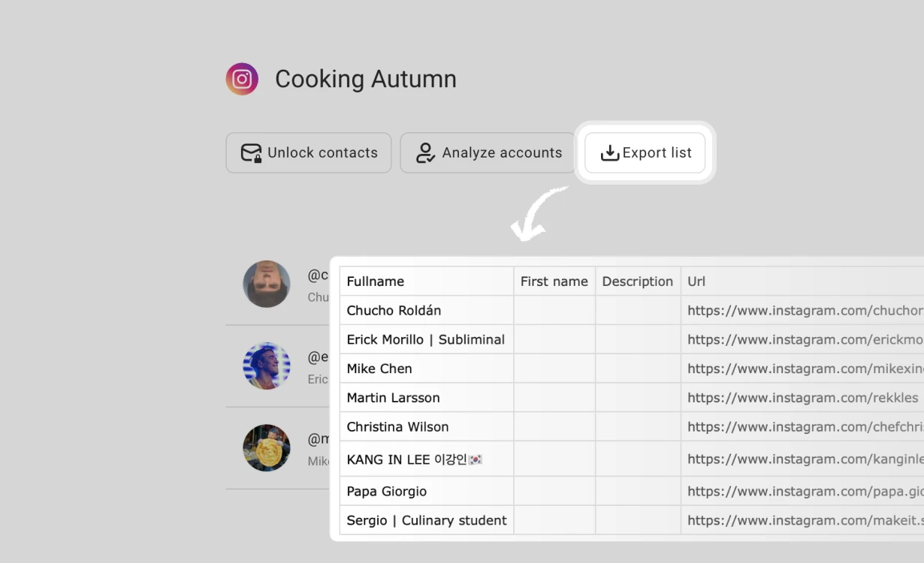924x563 pixels.
Task: Click the Instagram logo beside Cooking Autumn
Action: [x=242, y=78]
